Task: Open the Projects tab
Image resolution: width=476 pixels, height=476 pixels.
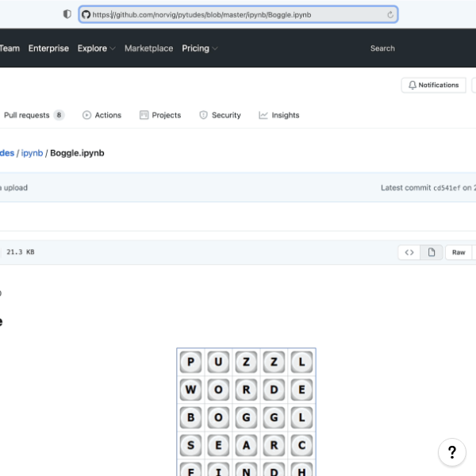Action: [x=160, y=115]
